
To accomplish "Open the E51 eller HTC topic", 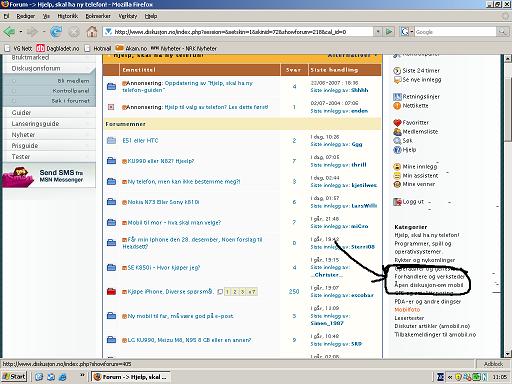I will click(140, 141).
